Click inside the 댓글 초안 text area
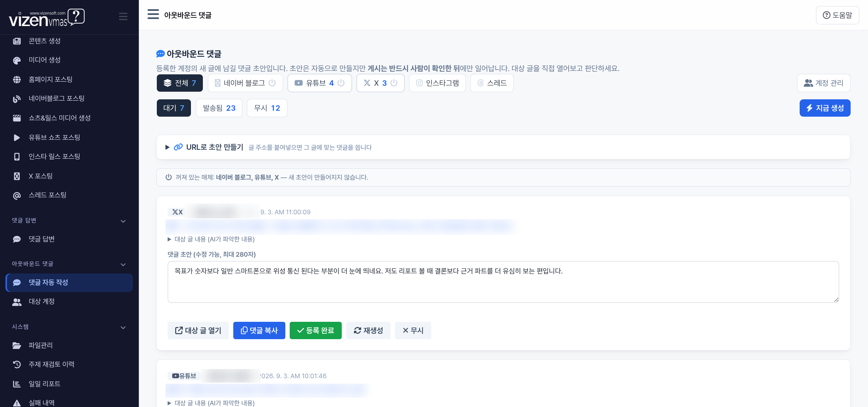This screenshot has width=868, height=407. click(x=503, y=282)
